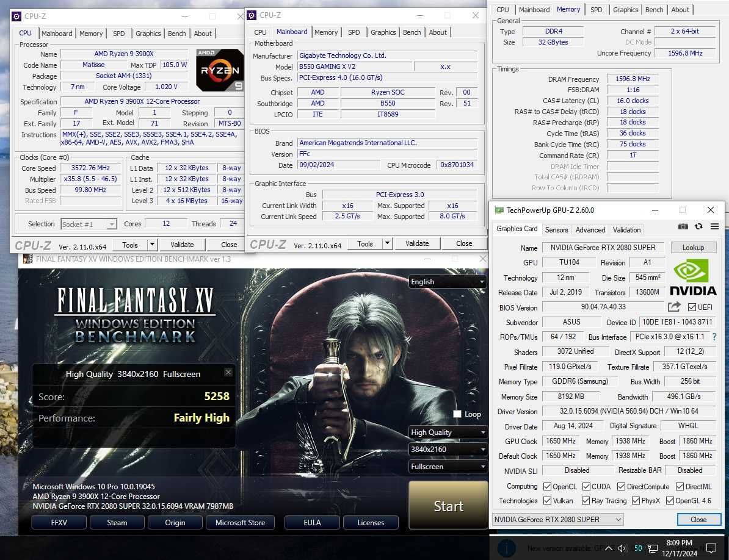Click the CPU-Z Mainboard window title icon

252,15
